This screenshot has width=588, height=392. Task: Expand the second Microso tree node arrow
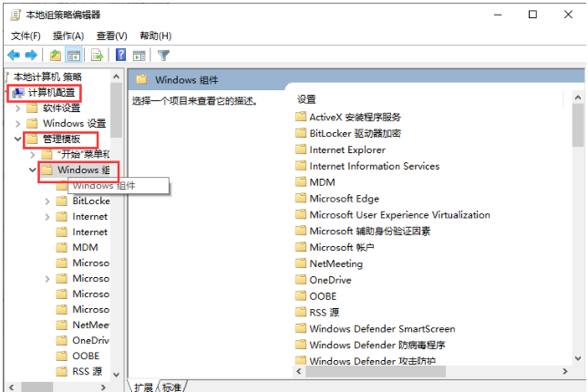tap(47, 279)
